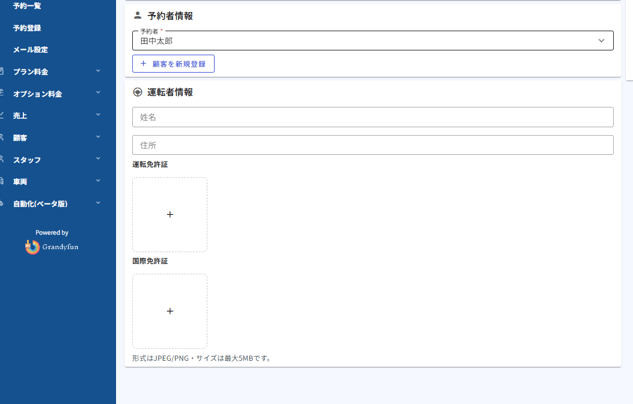
Task: Click the plus icon in 顧客を新規登録 button
Action: click(x=143, y=64)
